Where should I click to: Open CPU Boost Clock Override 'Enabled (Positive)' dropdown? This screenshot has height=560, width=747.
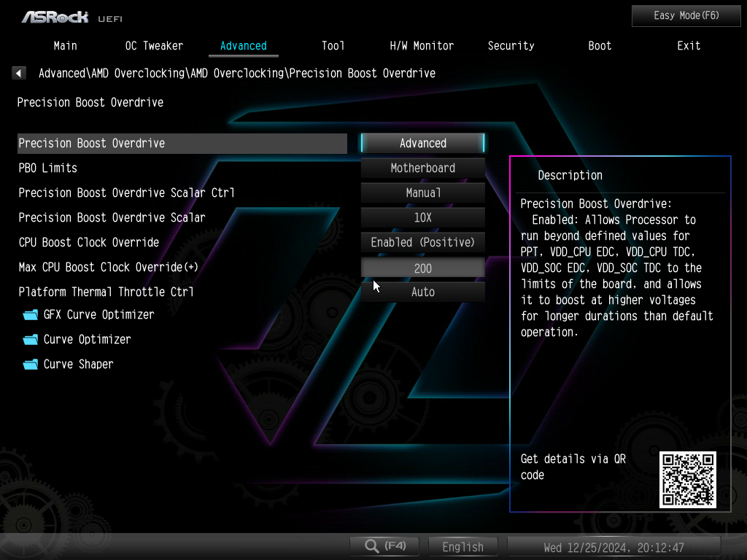point(423,242)
